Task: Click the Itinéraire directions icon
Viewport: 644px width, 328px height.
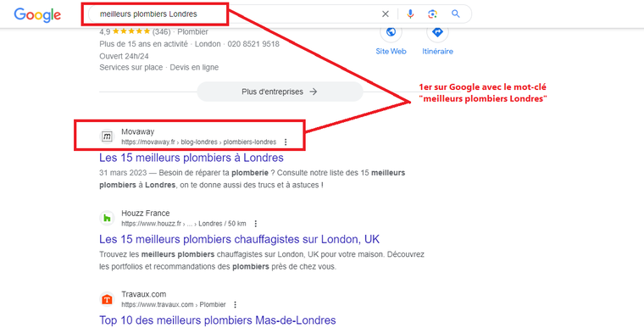Action: click(x=437, y=32)
